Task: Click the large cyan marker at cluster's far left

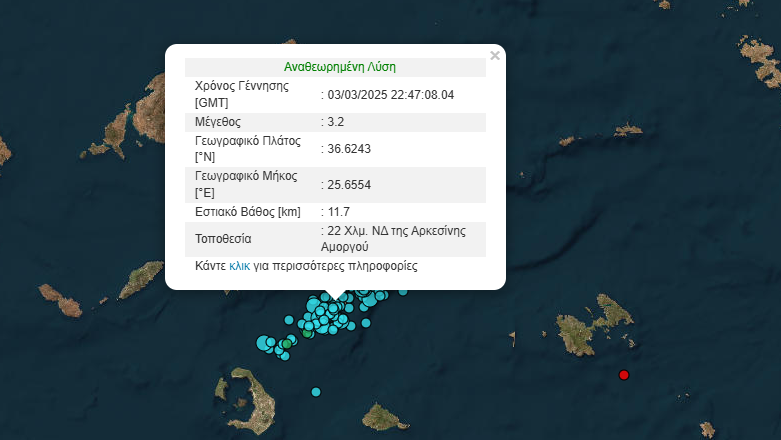Action: [264, 343]
